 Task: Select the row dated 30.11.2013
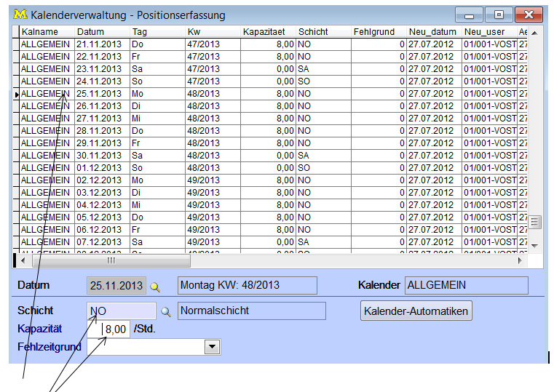tap(101, 156)
